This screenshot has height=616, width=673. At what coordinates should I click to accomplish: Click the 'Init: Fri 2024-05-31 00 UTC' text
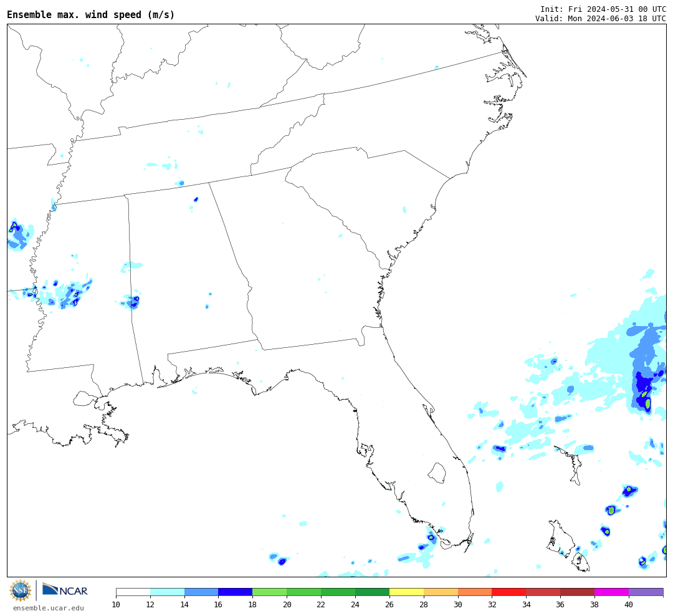603,9
